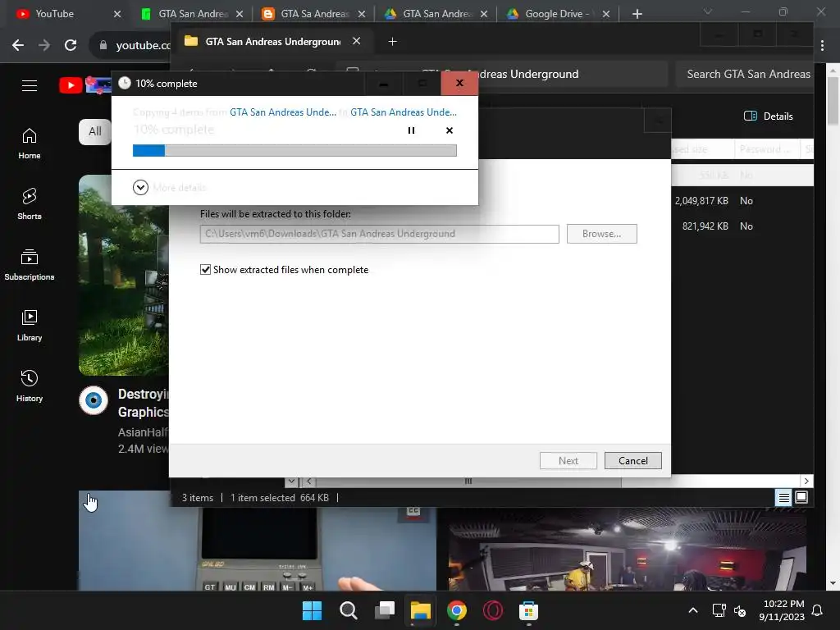840x630 pixels.
Task: Open the clock showing 10:22 PM
Action: (x=782, y=610)
